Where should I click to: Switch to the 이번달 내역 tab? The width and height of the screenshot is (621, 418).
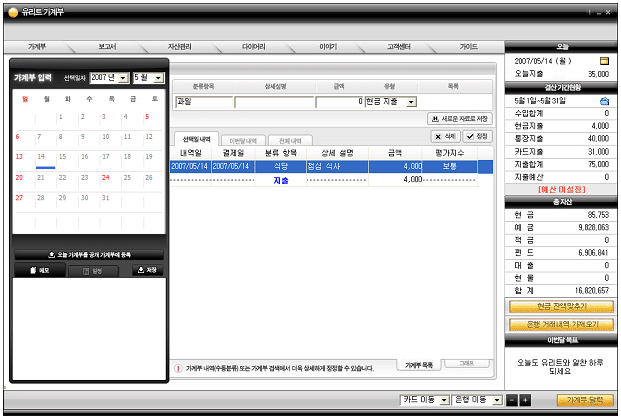point(243,141)
